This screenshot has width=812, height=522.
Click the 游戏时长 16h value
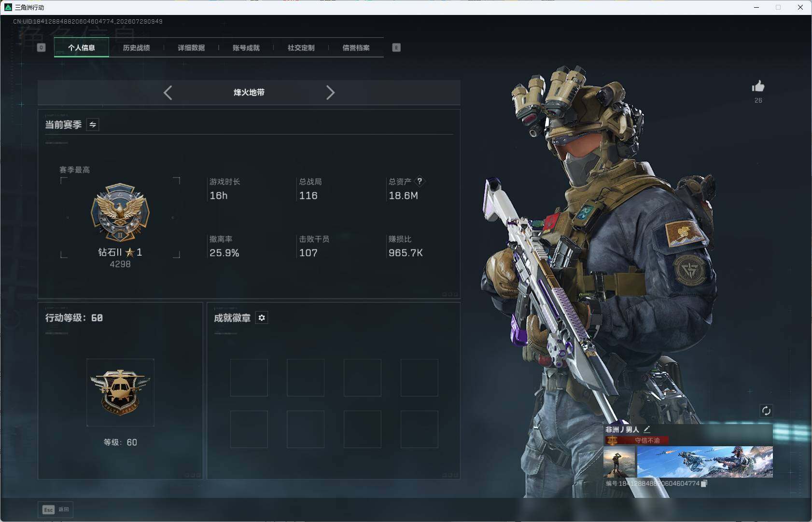pyautogui.click(x=219, y=195)
